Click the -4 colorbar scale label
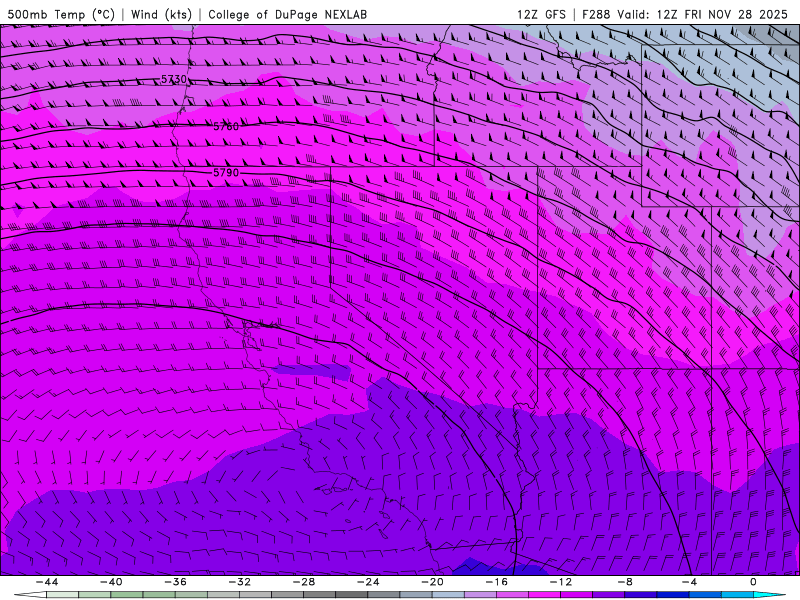The height and width of the screenshot is (600, 800). point(689,582)
